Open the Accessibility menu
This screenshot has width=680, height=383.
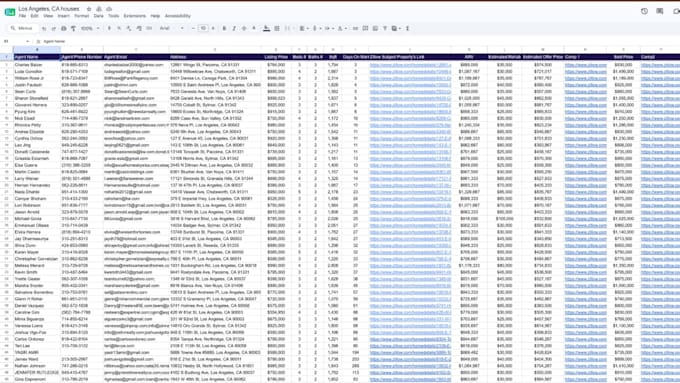[x=177, y=16]
